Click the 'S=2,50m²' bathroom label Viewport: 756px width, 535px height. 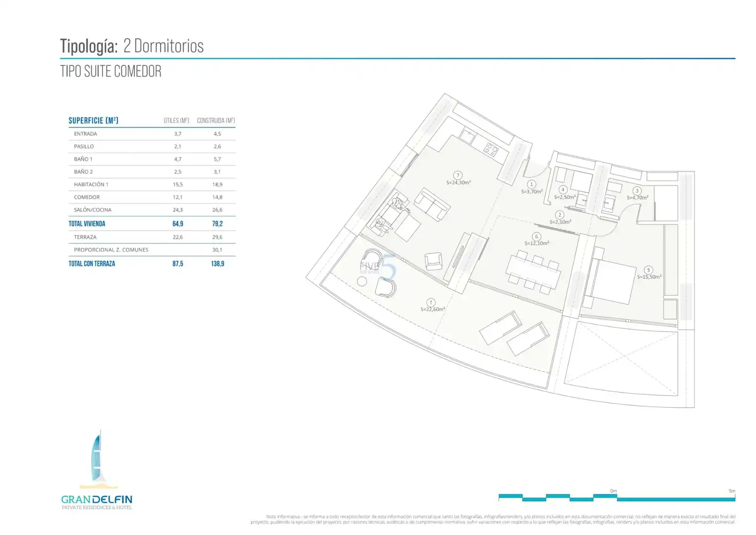(x=565, y=197)
